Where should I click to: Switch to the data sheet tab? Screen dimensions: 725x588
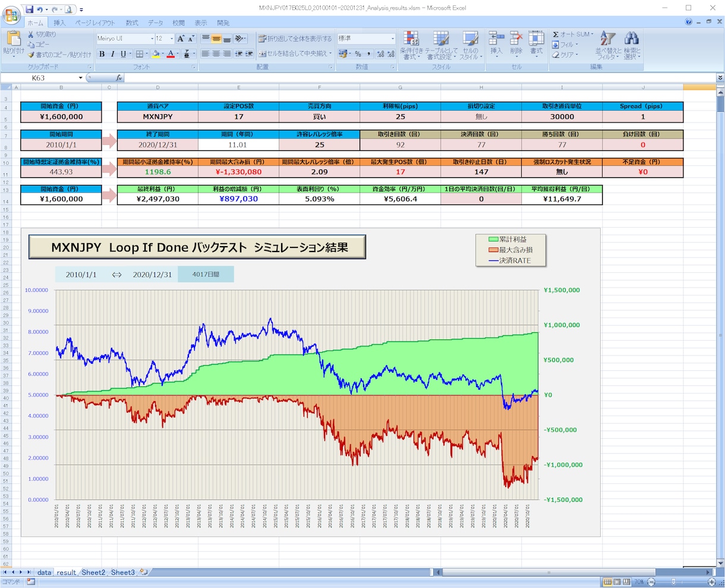44,573
